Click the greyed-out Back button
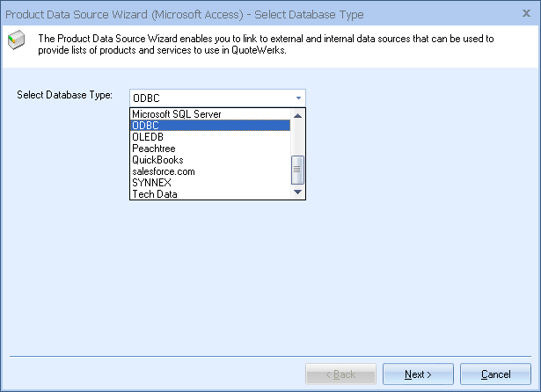Viewport: 541px width, 392px height. pos(340,374)
